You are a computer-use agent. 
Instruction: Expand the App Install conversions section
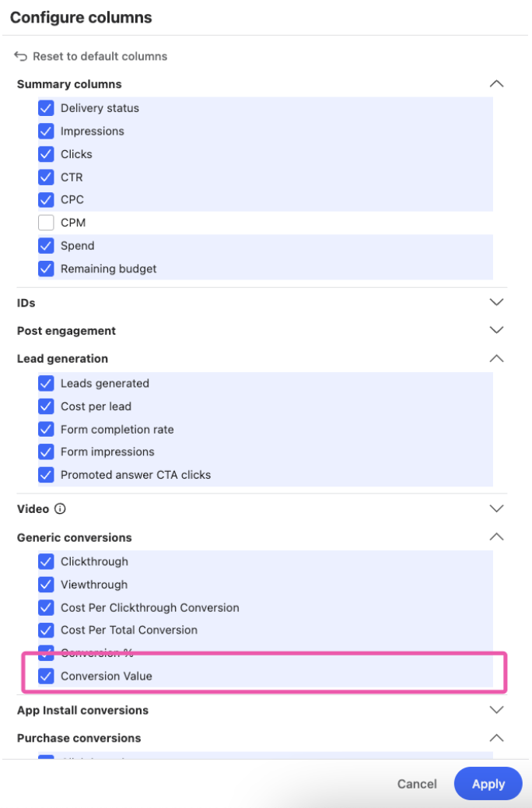(496, 710)
